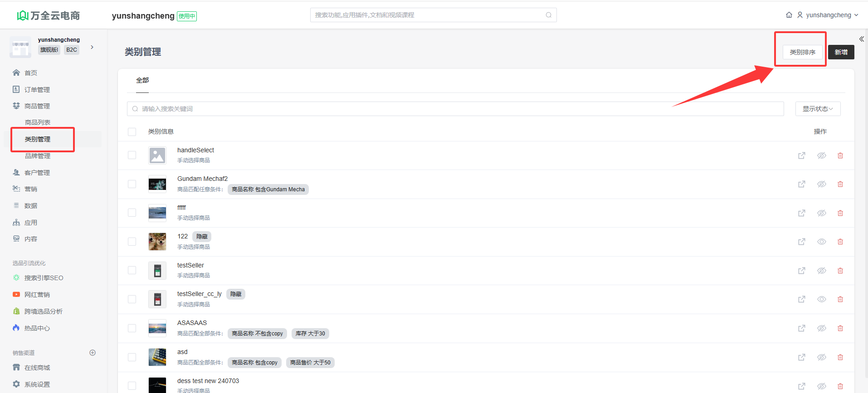This screenshot has height=393, width=868.
Task: Open external link icon for ASASAAS row
Action: tap(801, 328)
